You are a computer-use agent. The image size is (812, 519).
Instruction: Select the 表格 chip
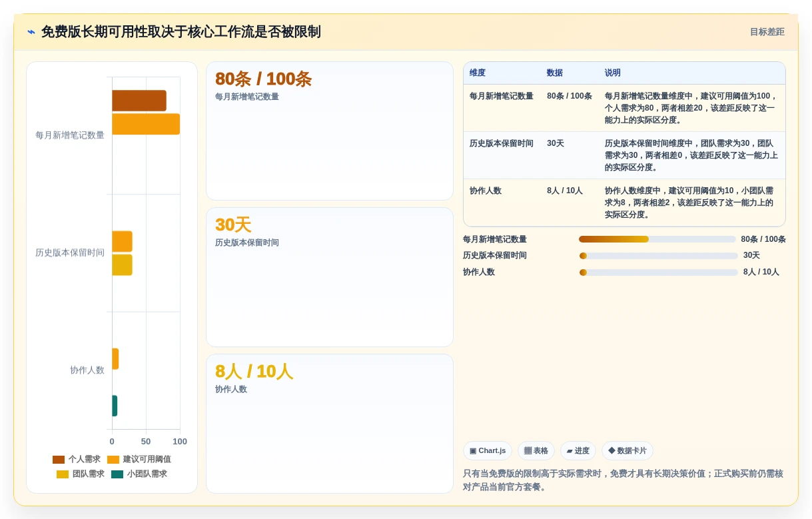point(536,451)
